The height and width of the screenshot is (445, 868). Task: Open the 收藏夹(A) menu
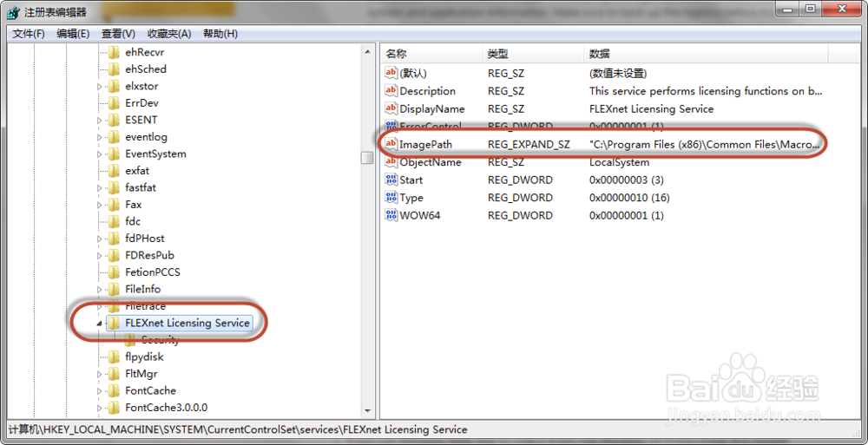click(x=169, y=34)
